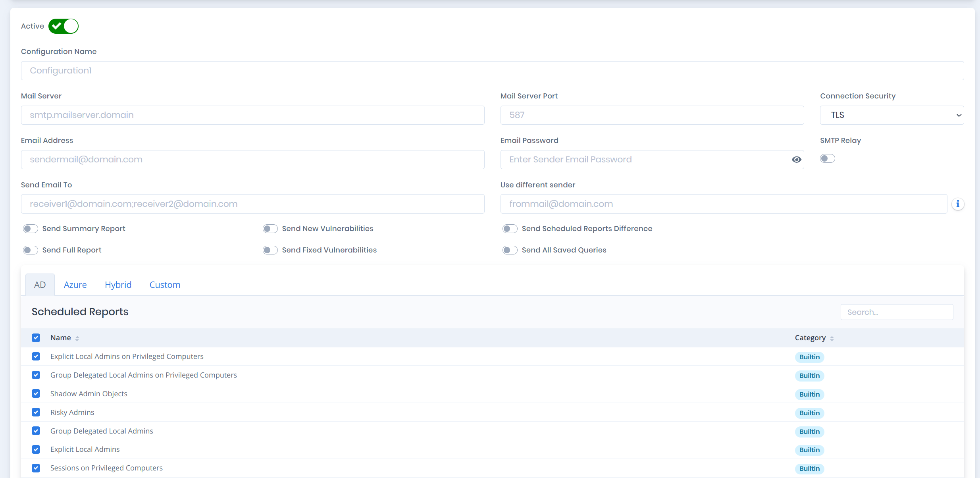Enable Send Full Report
Viewport: 980px width, 478px height.
(30, 250)
